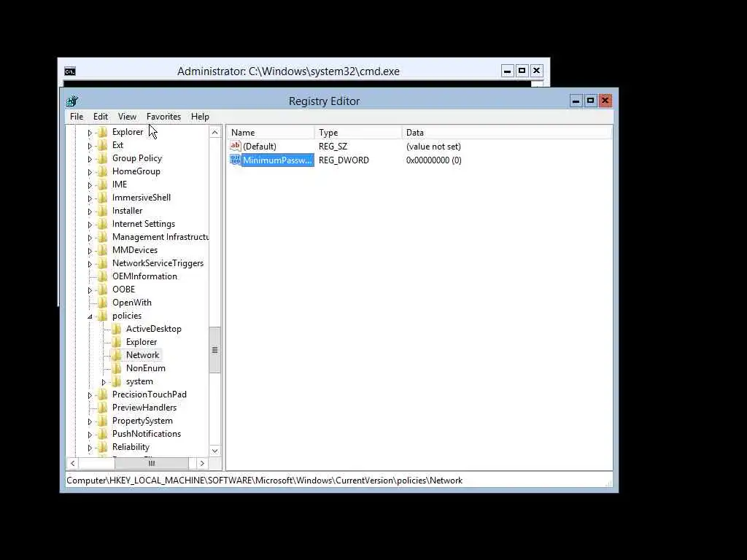Open the Favorites menu

tap(163, 117)
